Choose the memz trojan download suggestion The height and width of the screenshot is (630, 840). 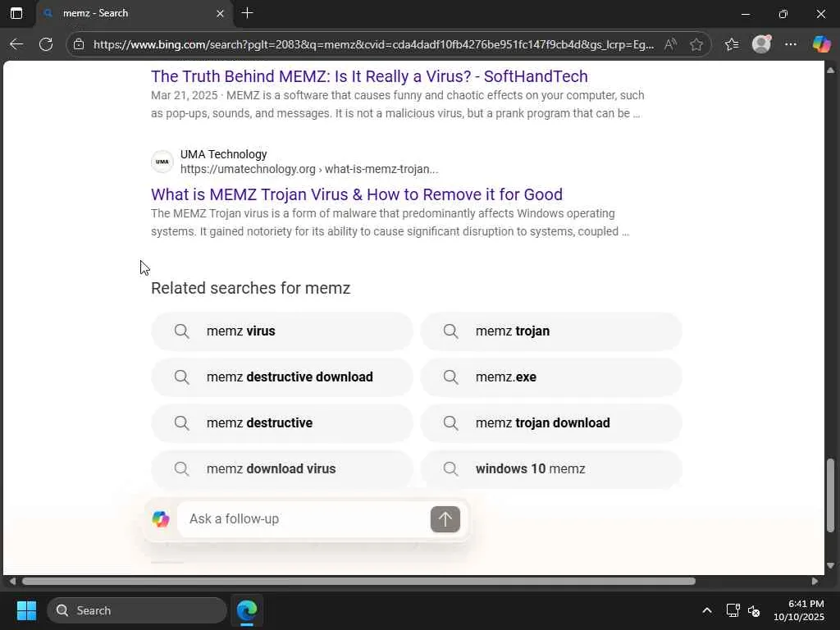point(551,422)
